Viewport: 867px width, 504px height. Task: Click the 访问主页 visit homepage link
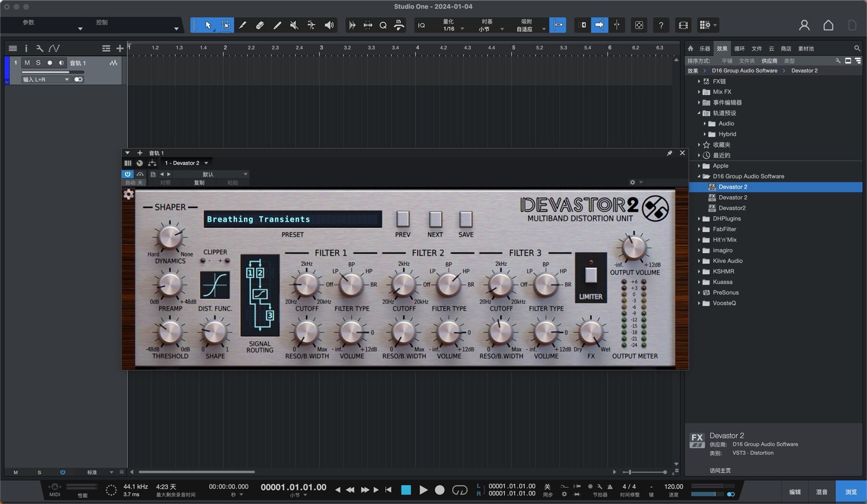[720, 470]
